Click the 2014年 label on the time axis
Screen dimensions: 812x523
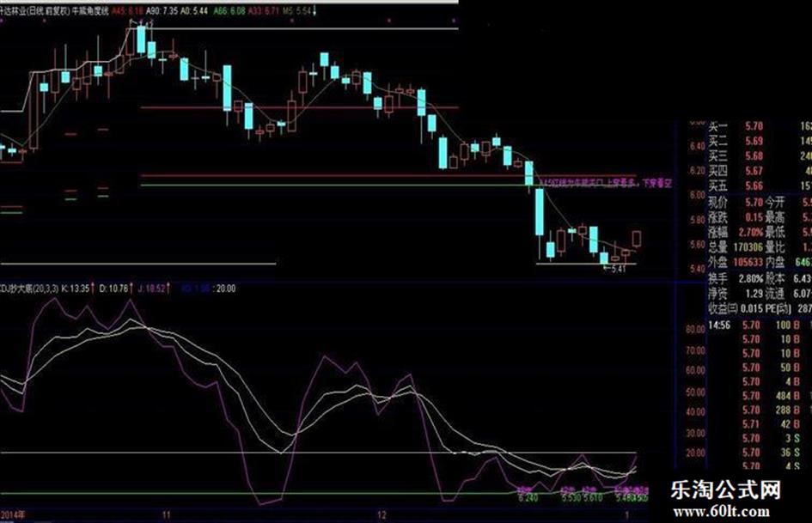[12, 514]
